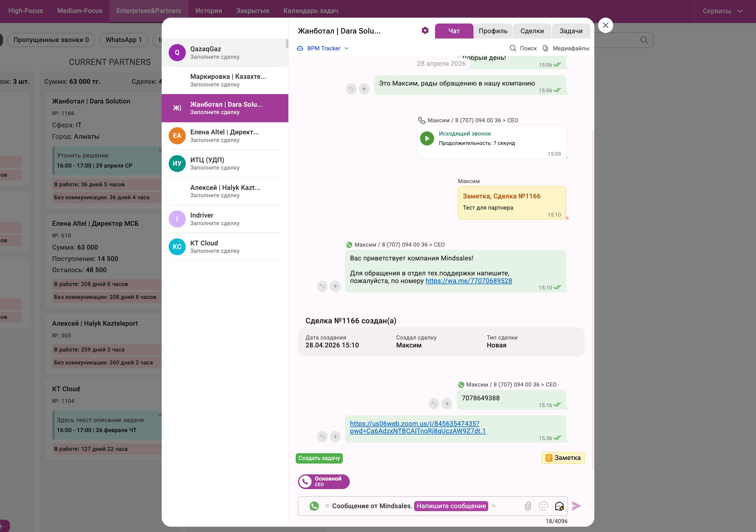The image size is (756, 532).
Task: Add reaction to 7078649388 message
Action: pos(447,404)
